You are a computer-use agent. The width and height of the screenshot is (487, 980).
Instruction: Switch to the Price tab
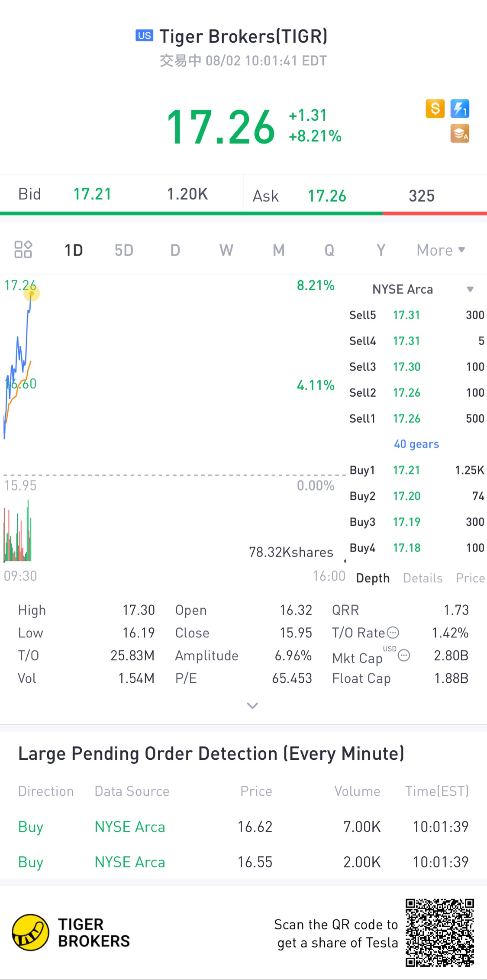tap(470, 578)
